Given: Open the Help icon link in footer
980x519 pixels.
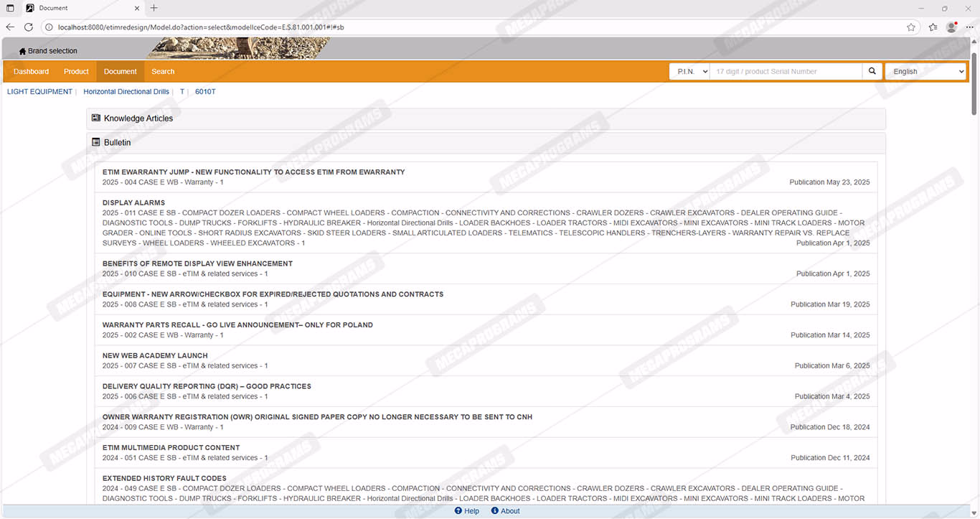Looking at the screenshot, I should coord(459,511).
